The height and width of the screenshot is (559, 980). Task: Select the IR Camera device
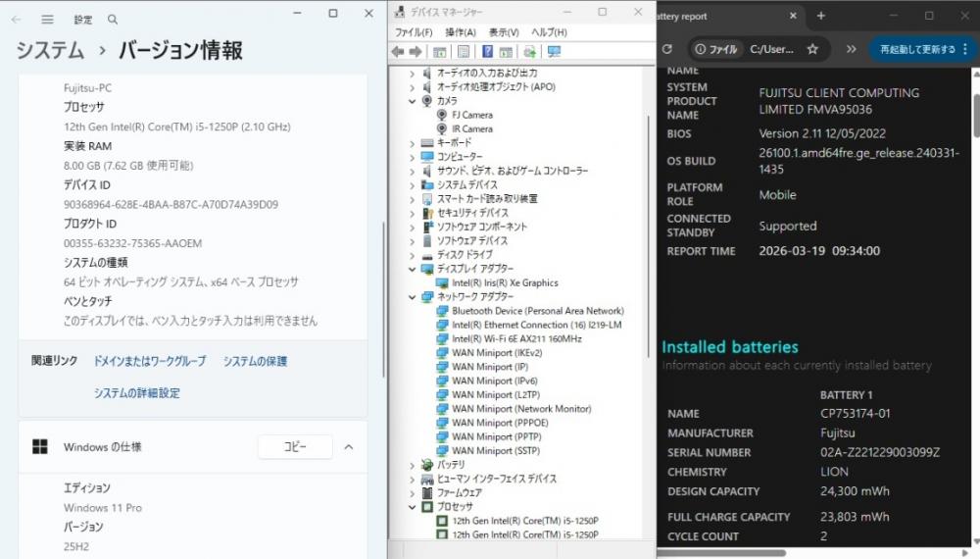[472, 128]
